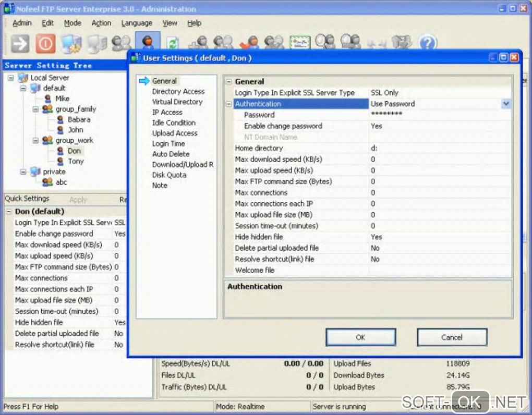
Task: Collapse the group_family tree node
Action: tap(35, 109)
